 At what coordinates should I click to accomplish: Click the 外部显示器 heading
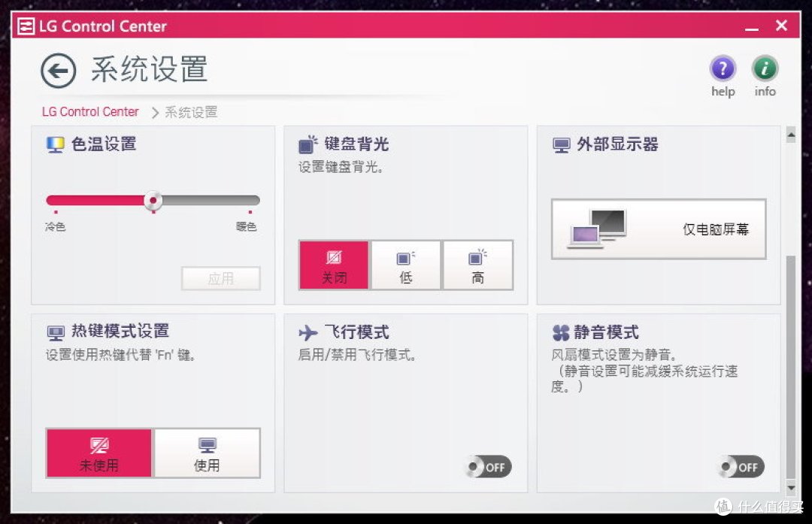pos(617,144)
